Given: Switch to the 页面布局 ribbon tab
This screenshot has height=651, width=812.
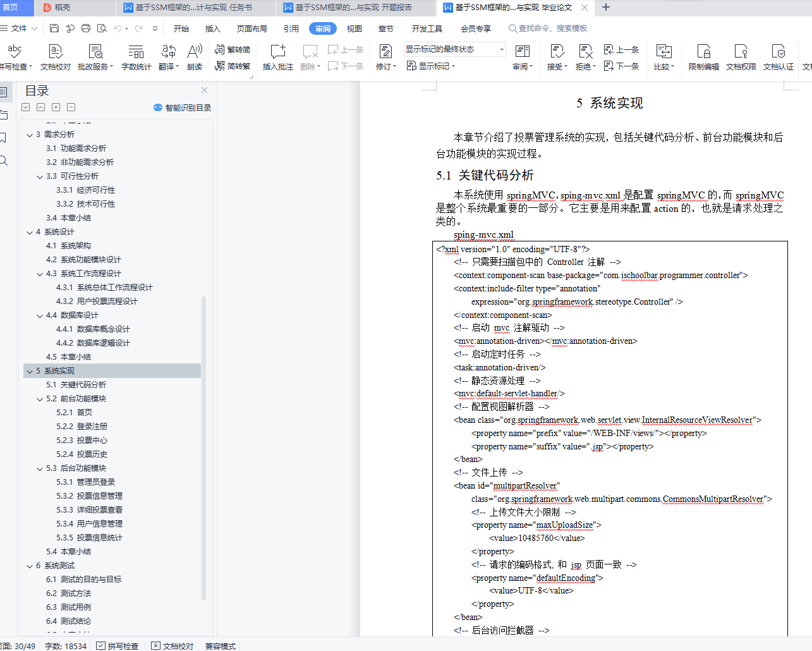Looking at the screenshot, I should 252,28.
